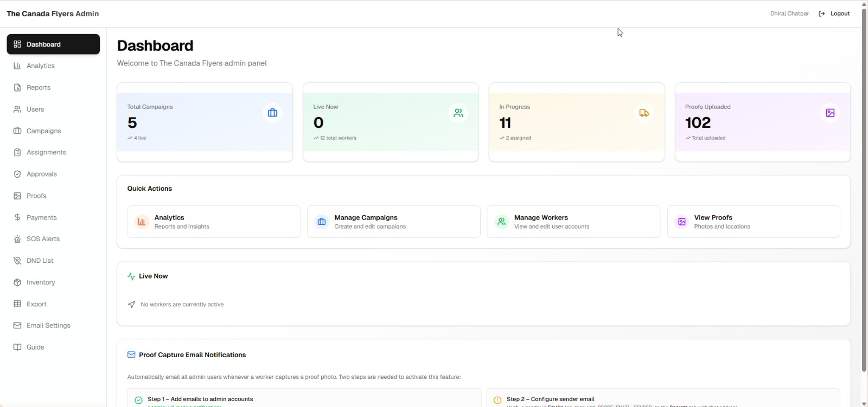Viewport: 868px width, 407px height.
Task: Click the Live Now pulse icon
Action: [131, 276]
